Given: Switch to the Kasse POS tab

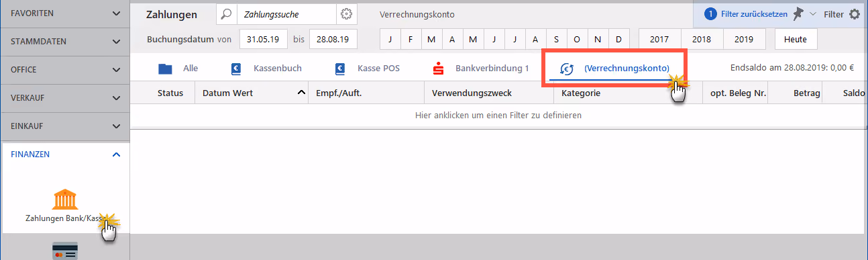Looking at the screenshot, I should (x=367, y=68).
